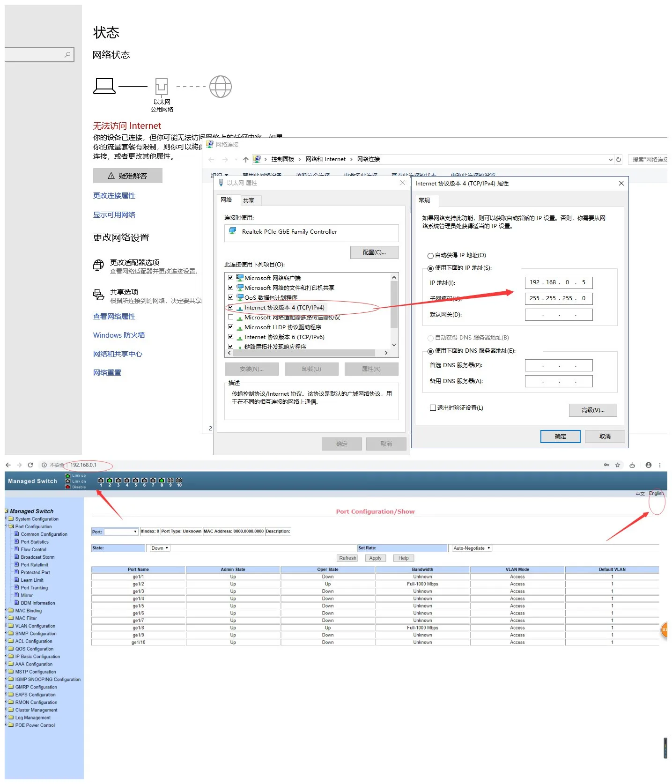
Task: Click the Common Configuration page icon
Action: (x=17, y=533)
